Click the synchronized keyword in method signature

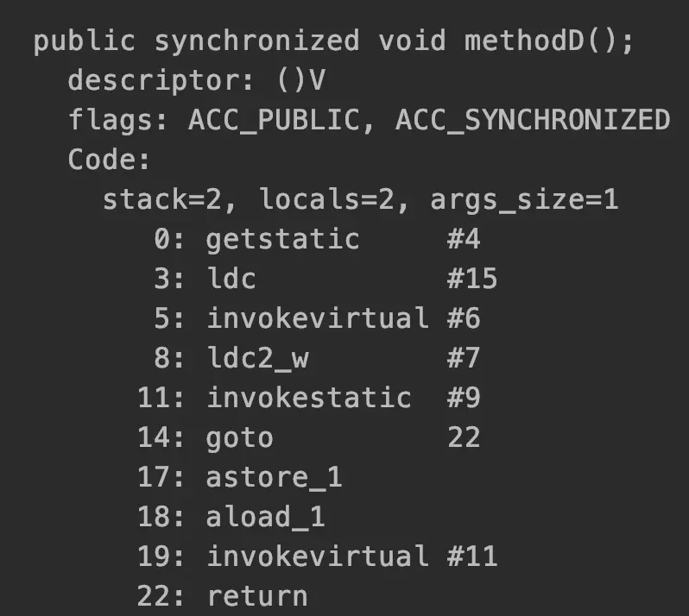(x=256, y=41)
